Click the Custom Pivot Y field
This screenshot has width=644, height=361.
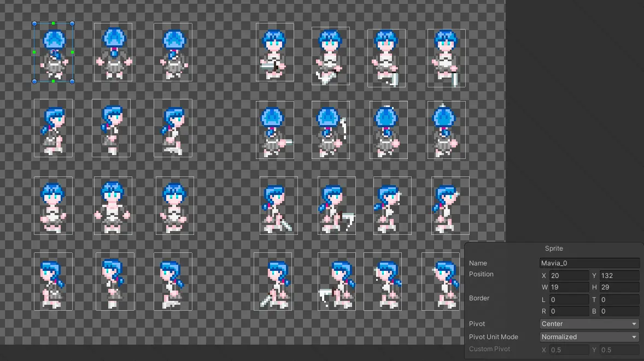click(x=619, y=350)
